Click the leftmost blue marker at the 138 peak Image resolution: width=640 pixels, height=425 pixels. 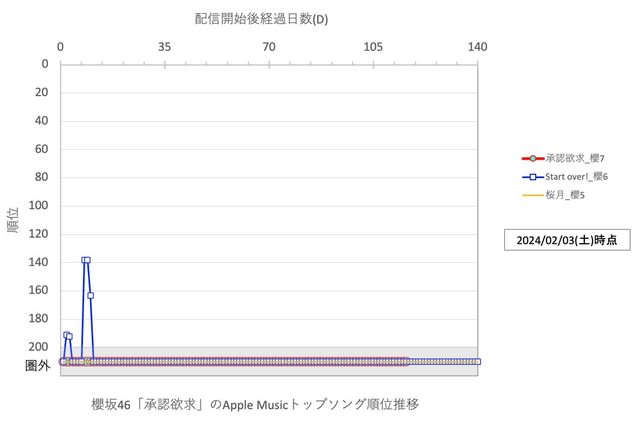point(84,260)
